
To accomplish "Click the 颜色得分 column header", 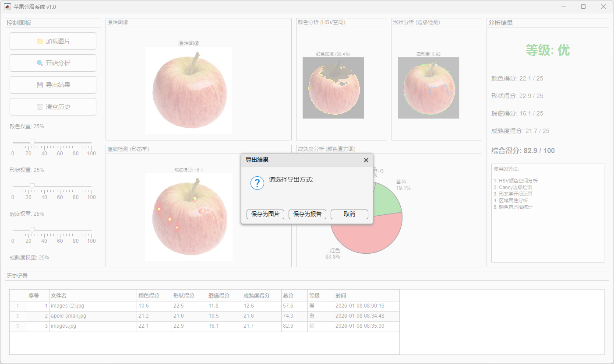I will (154, 296).
